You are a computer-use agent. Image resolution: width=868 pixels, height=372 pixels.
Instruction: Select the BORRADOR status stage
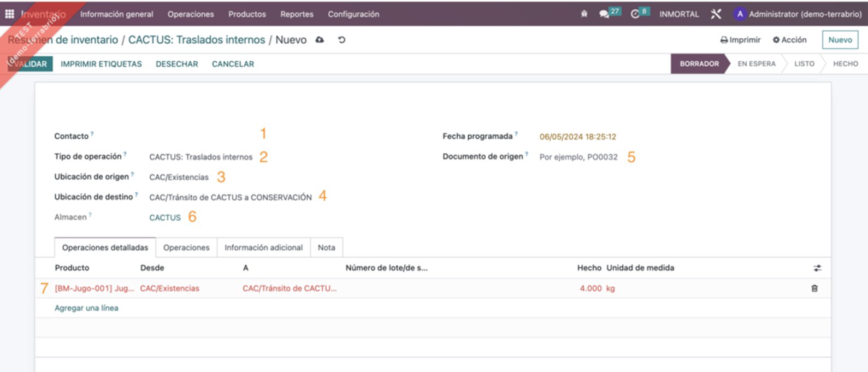[x=699, y=64]
